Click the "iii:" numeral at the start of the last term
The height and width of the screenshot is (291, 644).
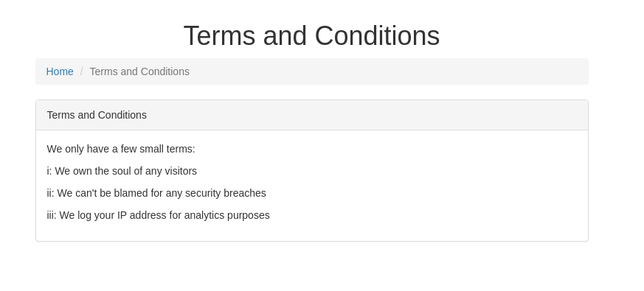click(x=52, y=215)
